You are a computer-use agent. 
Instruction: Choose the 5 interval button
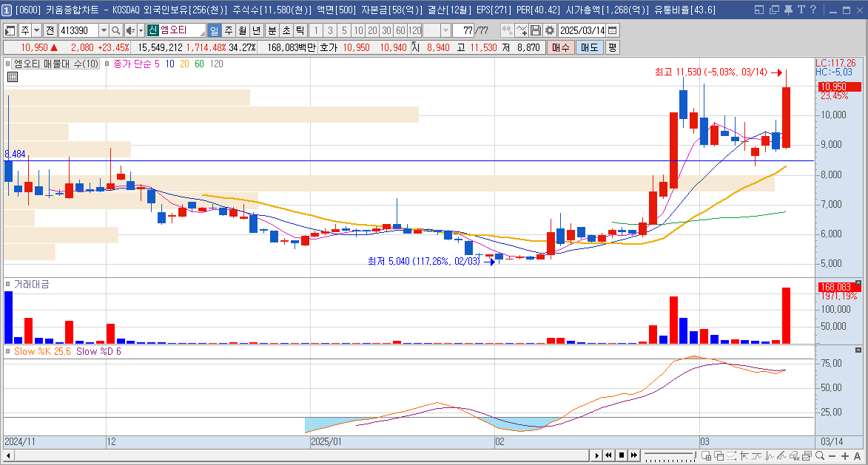[x=344, y=30]
